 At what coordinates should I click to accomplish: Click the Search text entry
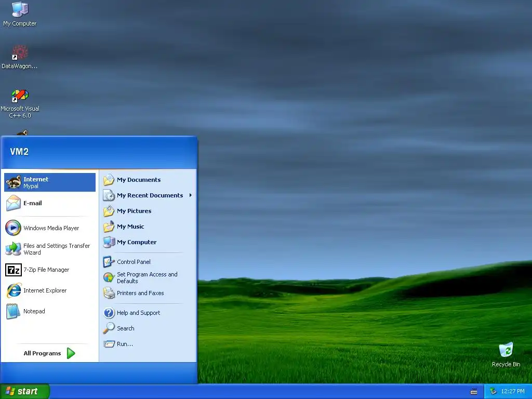(x=126, y=328)
